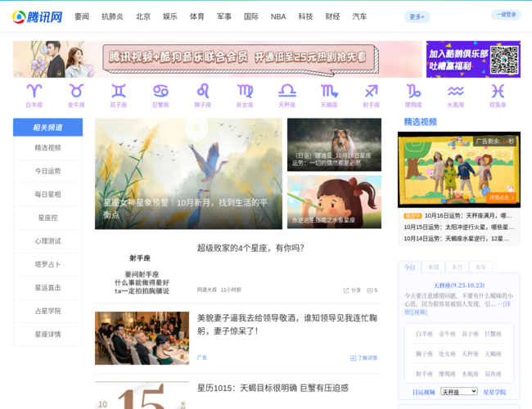Open the Virgo 处女座 zodiac icon
Image resolution: width=532 pixels, height=409 pixels.
(x=245, y=96)
